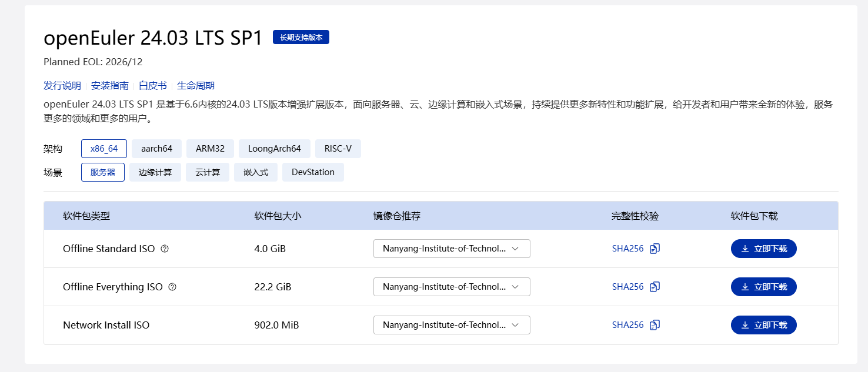The image size is (868, 372).
Task: Select RISC-V architecture
Action: coord(338,149)
